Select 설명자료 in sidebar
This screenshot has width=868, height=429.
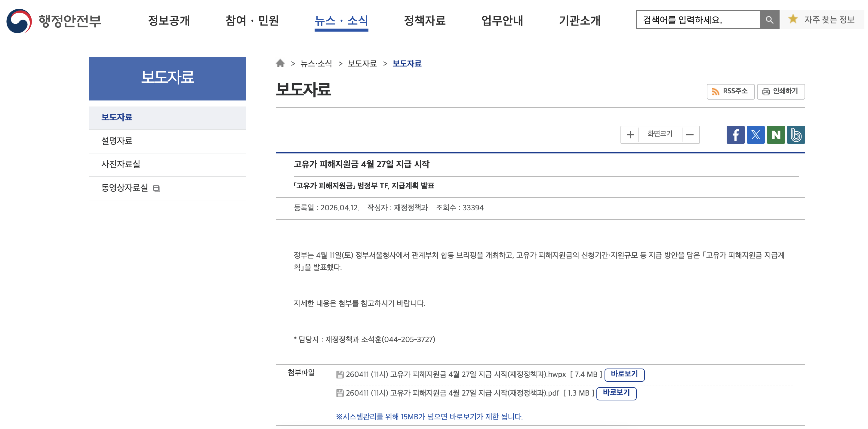117,141
